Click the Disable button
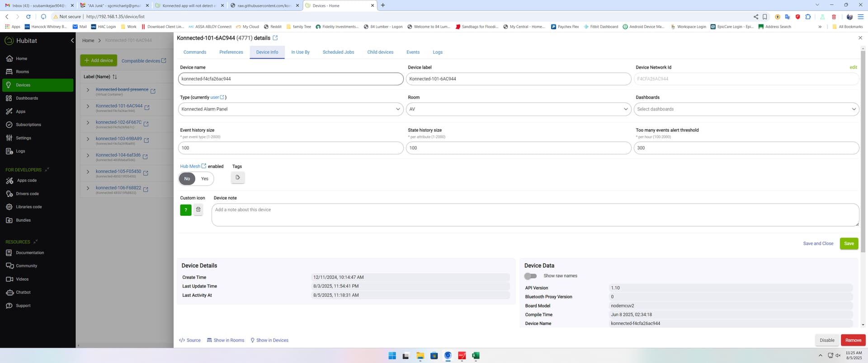Viewport: 868px width, 363px height. coord(827,340)
